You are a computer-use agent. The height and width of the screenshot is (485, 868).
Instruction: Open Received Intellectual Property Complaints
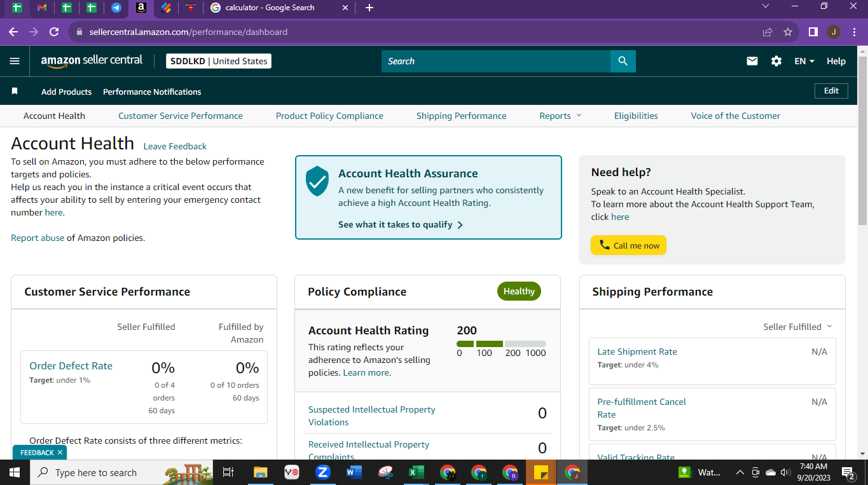tap(369, 450)
